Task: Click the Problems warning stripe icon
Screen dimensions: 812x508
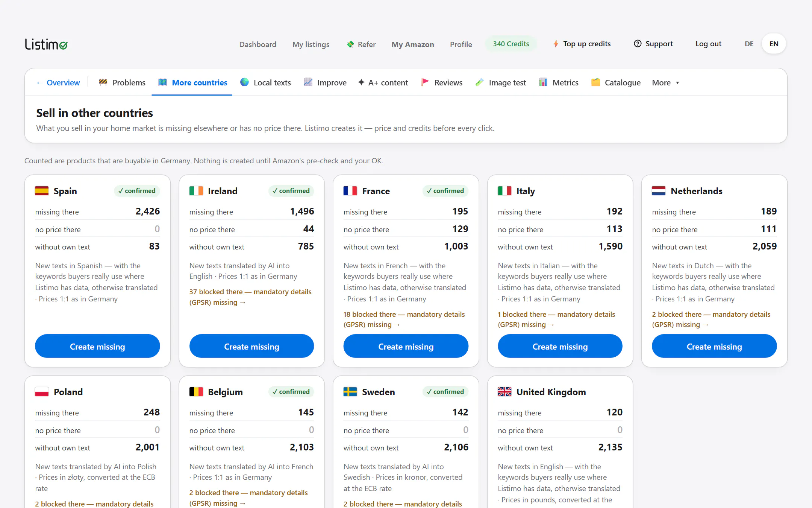Action: [103, 82]
